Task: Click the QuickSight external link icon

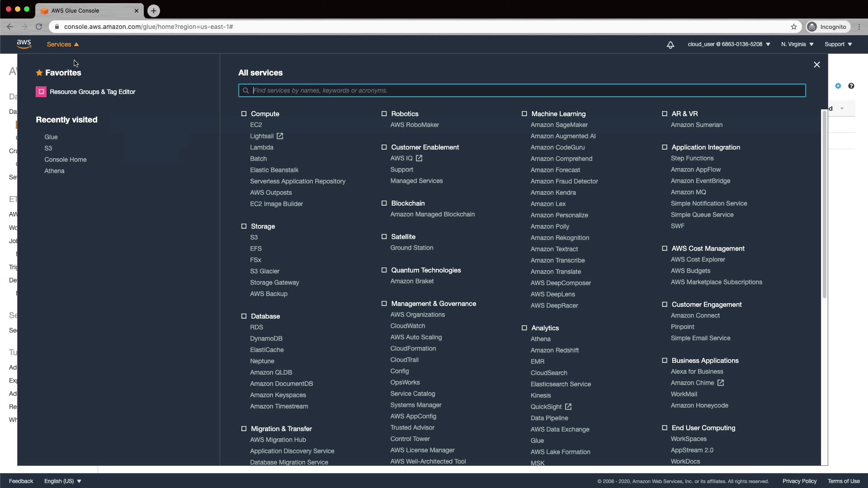Action: (568, 407)
